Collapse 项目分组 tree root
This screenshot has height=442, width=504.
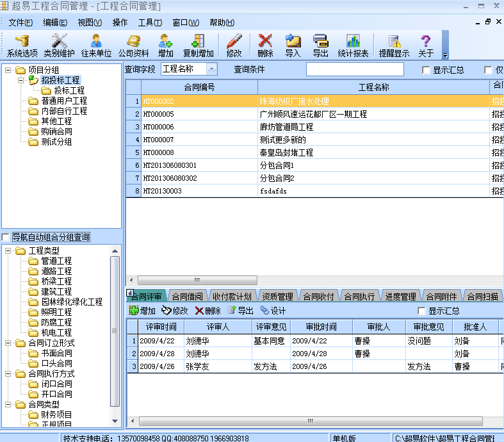8,70
